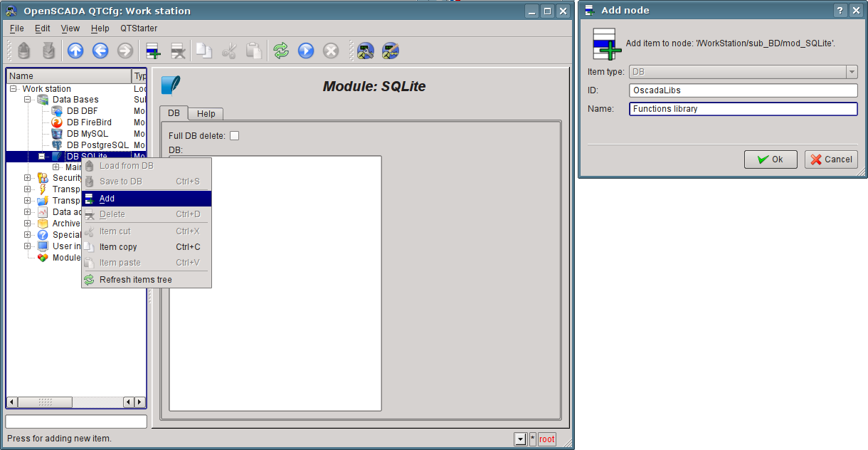Choose Item copy from the context menu
The height and width of the screenshot is (450, 868).
pyautogui.click(x=118, y=247)
